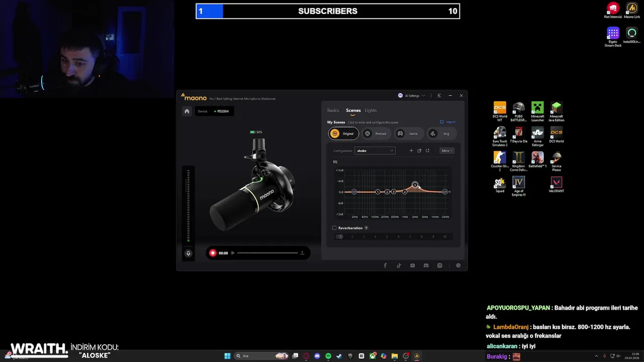The width and height of the screenshot is (644, 362).
Task: Set reverberation level to 10
Action: [x=445, y=237]
